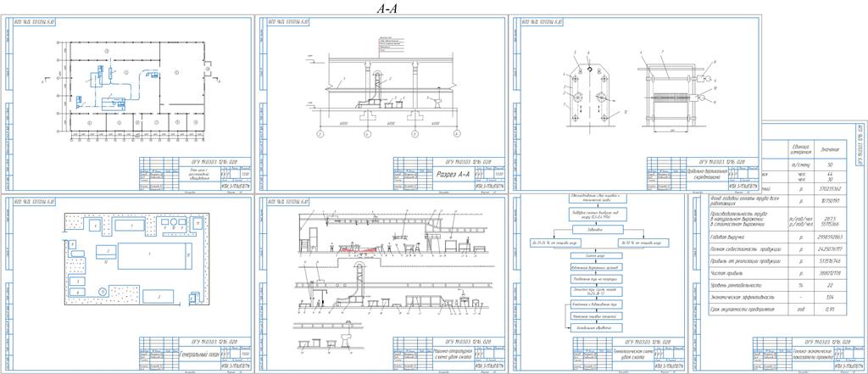Select the 'Генеральный план' site plan drawing
The image size is (868, 374).
click(x=127, y=282)
